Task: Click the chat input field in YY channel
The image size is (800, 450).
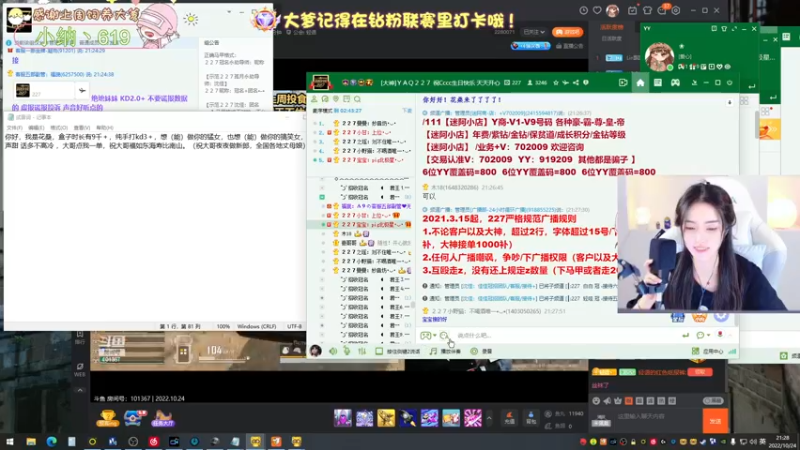Action: [566, 335]
